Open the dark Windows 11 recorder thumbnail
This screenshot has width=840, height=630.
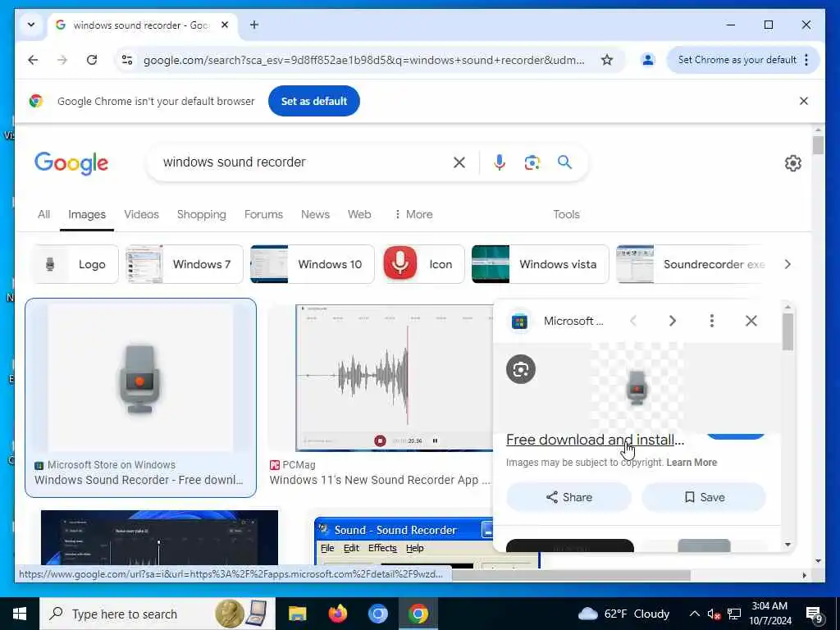pyautogui.click(x=160, y=537)
